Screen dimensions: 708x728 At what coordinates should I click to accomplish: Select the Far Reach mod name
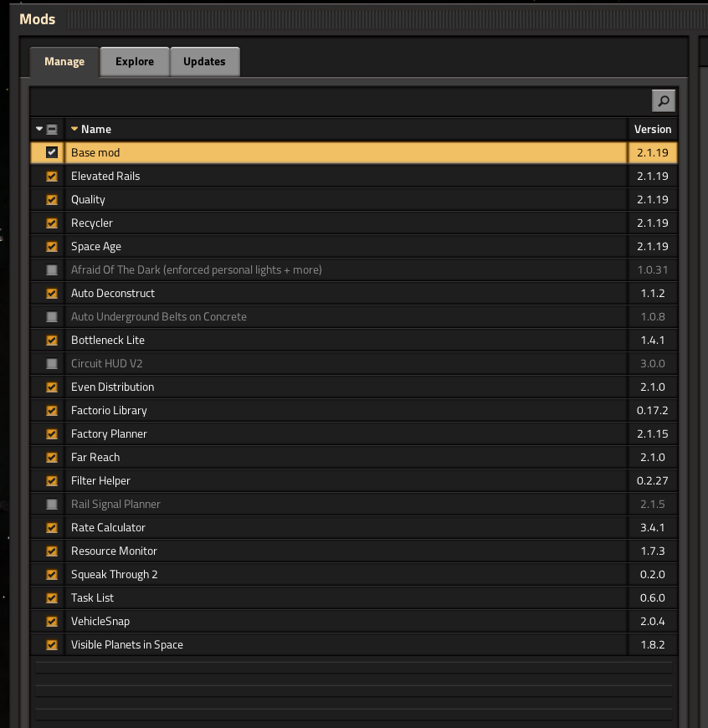[x=95, y=457]
